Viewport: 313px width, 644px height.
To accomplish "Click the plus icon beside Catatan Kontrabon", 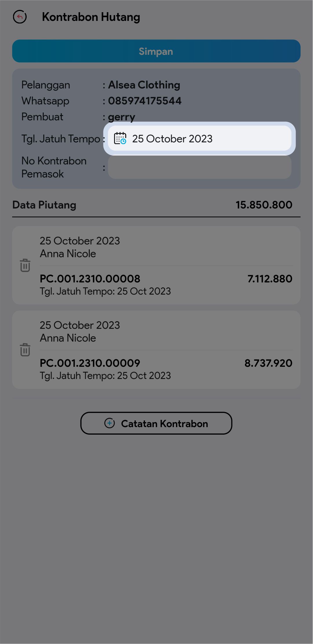I will click(x=109, y=423).
